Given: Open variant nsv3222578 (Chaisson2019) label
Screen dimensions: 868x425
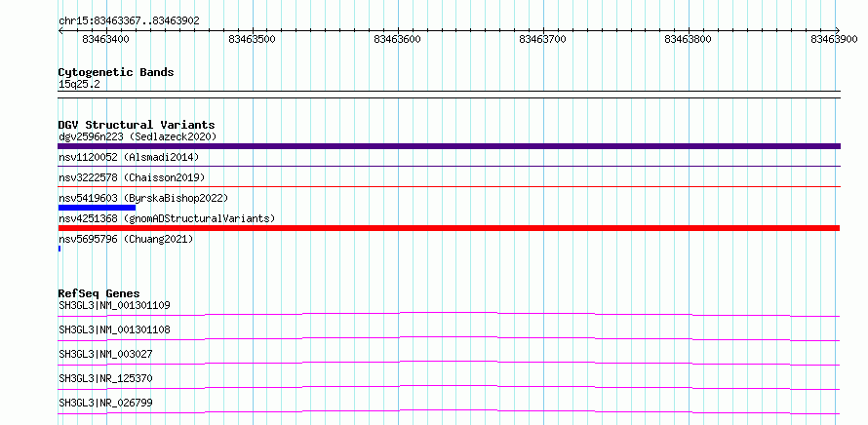Looking at the screenshot, I should click(x=132, y=177).
